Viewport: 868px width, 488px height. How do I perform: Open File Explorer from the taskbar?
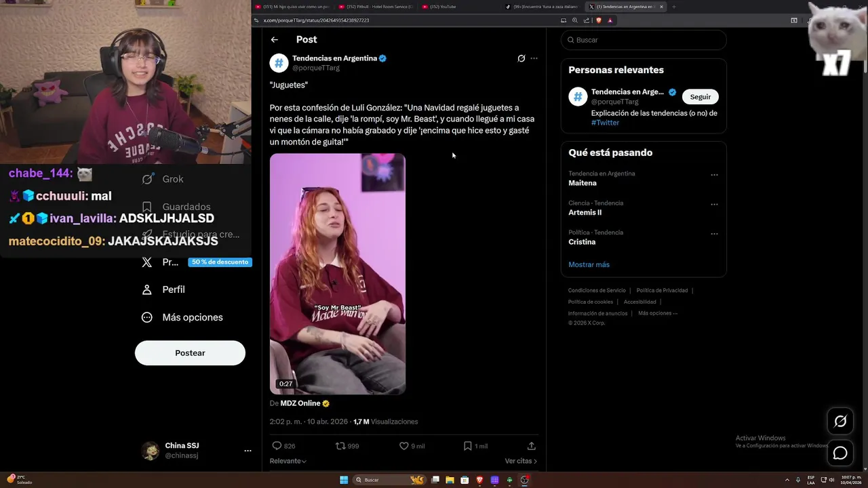450,480
